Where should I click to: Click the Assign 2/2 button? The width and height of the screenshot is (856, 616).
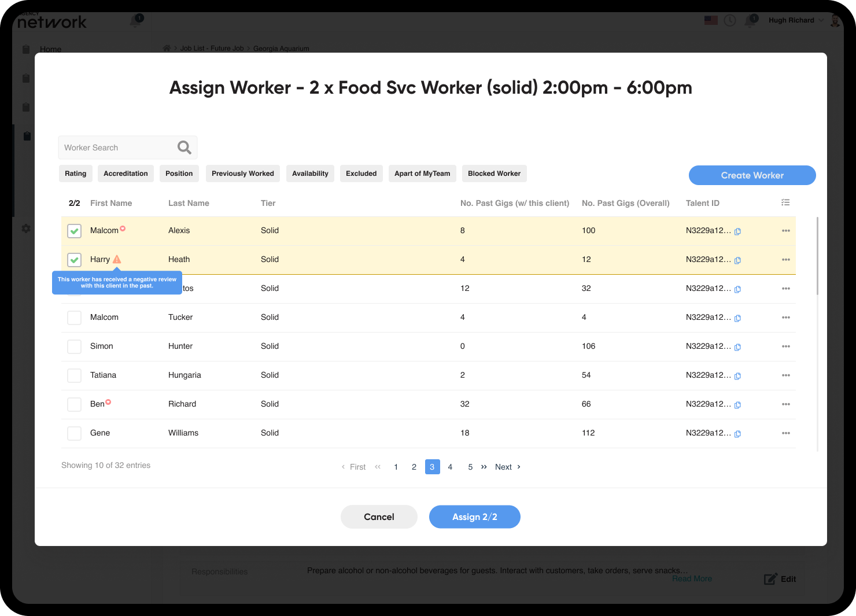click(475, 517)
